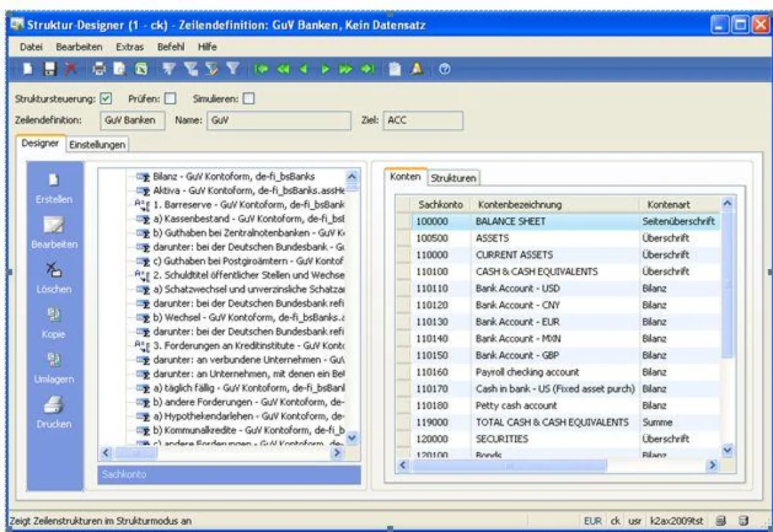Image resolution: width=773 pixels, height=532 pixels.
Task: Click the Kopie sidebar icon
Action: pyautogui.click(x=54, y=315)
